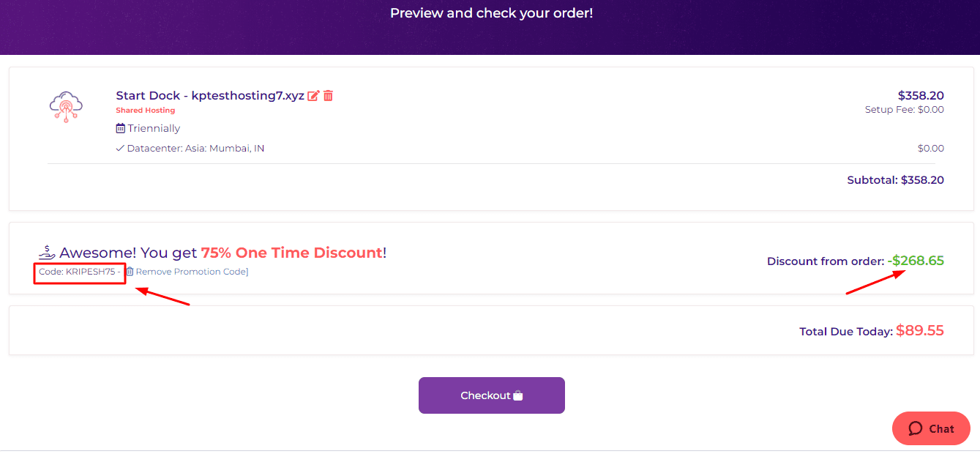This screenshot has width=980, height=454.
Task: Click the Code: KRIPESH75 text
Action: point(78,272)
